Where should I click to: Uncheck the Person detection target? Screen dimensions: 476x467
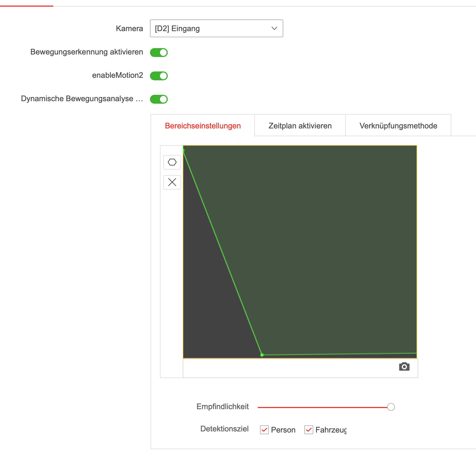point(264,430)
